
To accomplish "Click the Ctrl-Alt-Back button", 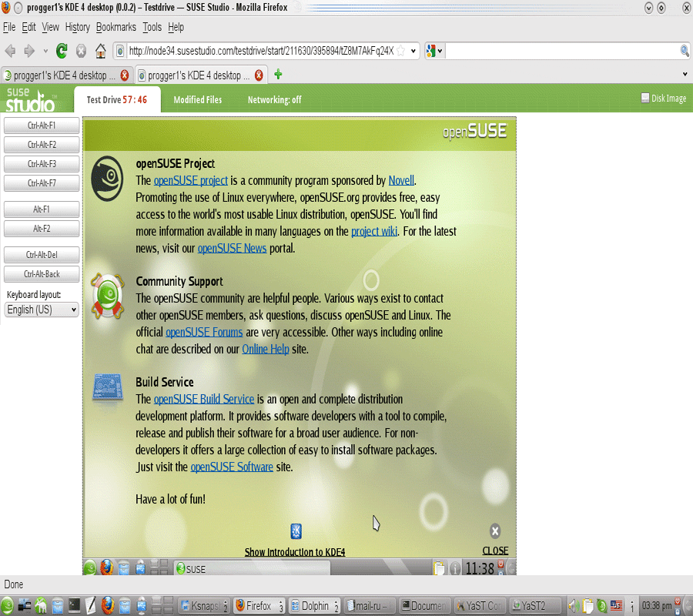I will click(x=42, y=274).
